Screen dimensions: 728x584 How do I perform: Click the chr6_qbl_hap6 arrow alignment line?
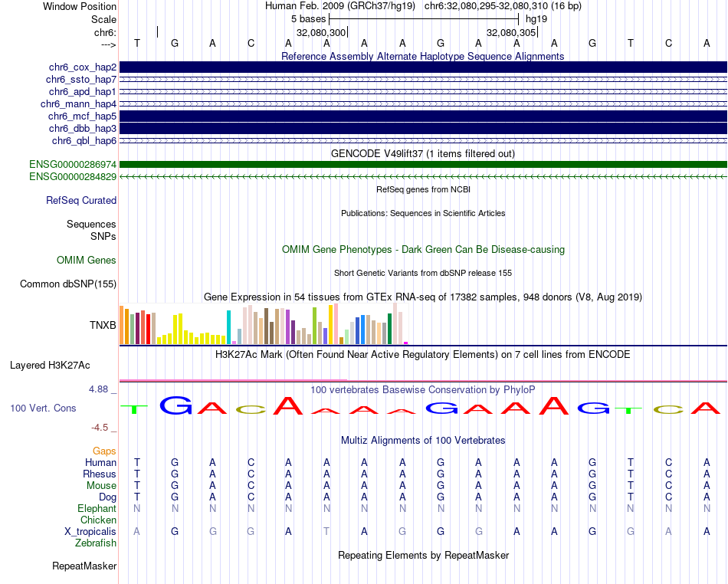(423, 140)
